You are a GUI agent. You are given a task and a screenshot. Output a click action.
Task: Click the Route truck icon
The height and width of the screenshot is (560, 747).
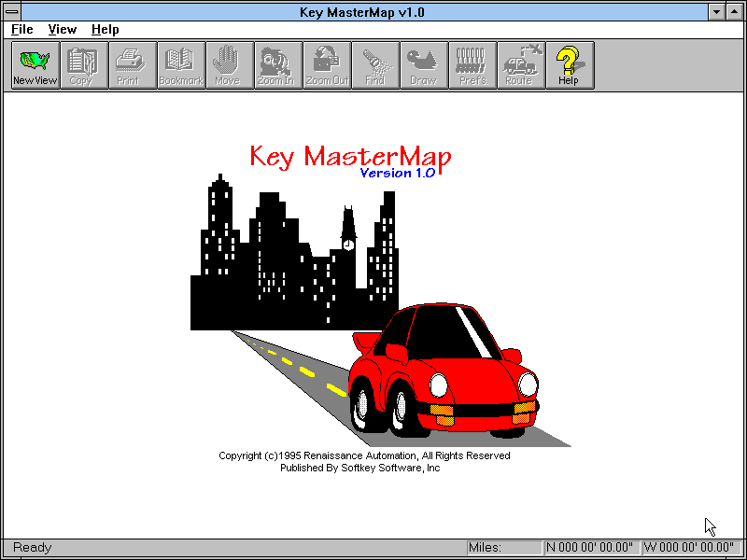[x=522, y=65]
